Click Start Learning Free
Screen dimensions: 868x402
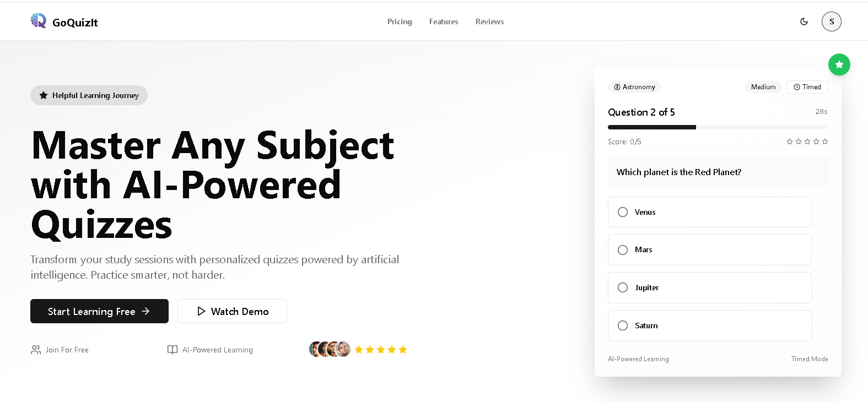point(99,311)
